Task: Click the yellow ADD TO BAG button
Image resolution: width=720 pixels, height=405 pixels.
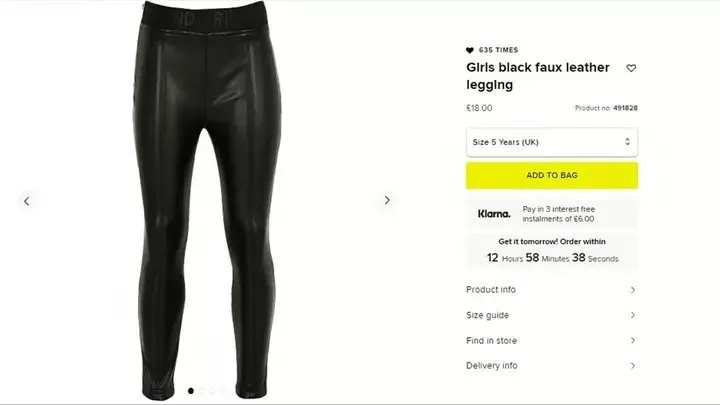Action: 552,175
